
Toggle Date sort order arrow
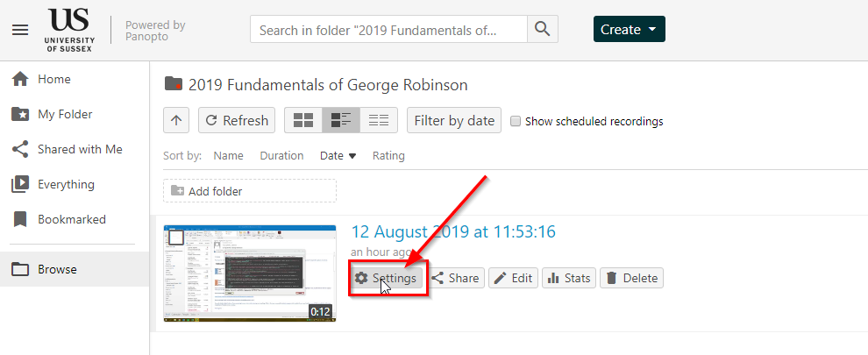click(352, 156)
